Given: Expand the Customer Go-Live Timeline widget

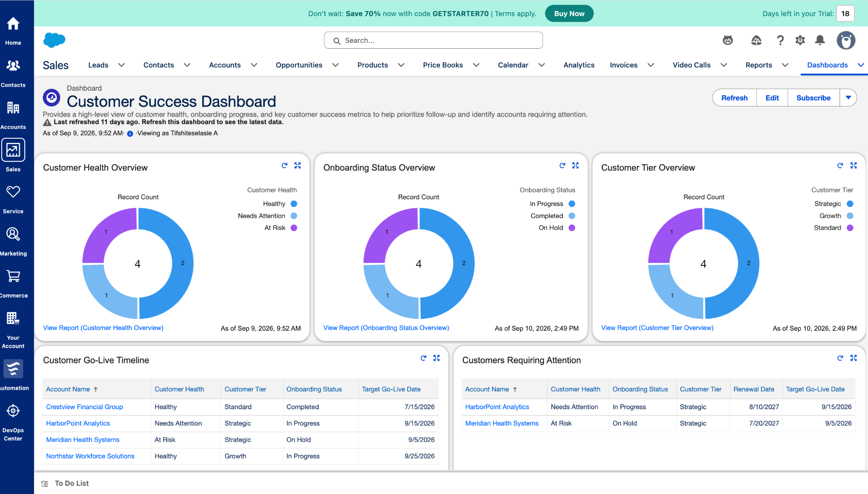Looking at the screenshot, I should 437,358.
